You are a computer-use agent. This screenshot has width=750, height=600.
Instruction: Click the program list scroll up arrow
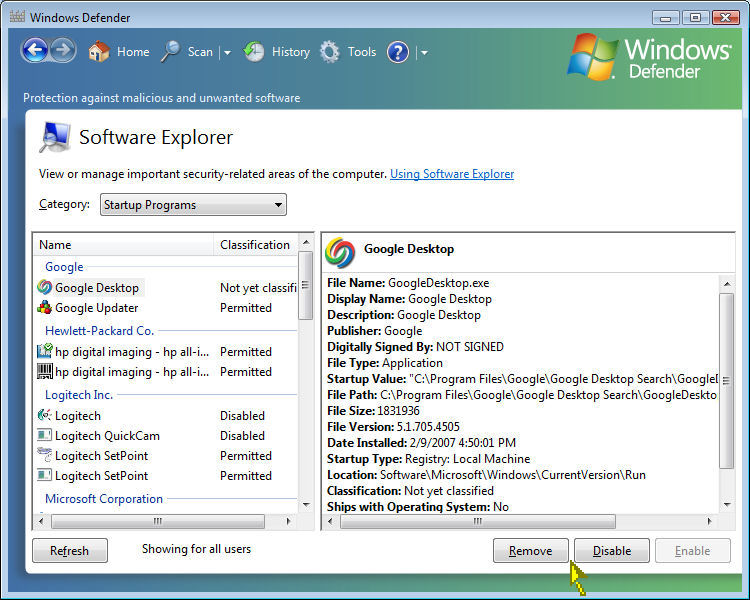(x=306, y=243)
